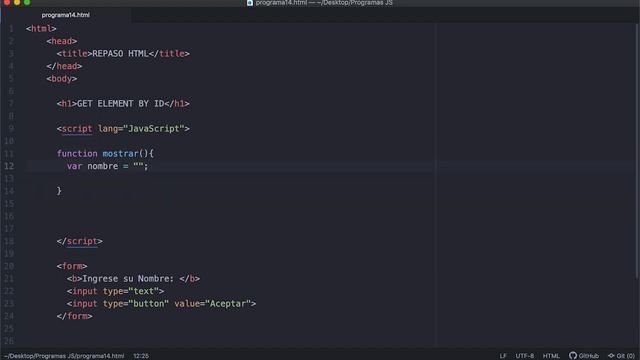Viewport: 640px width, 360px height.
Task: Click the 'REPASO HTML' title text
Action: tap(120, 54)
